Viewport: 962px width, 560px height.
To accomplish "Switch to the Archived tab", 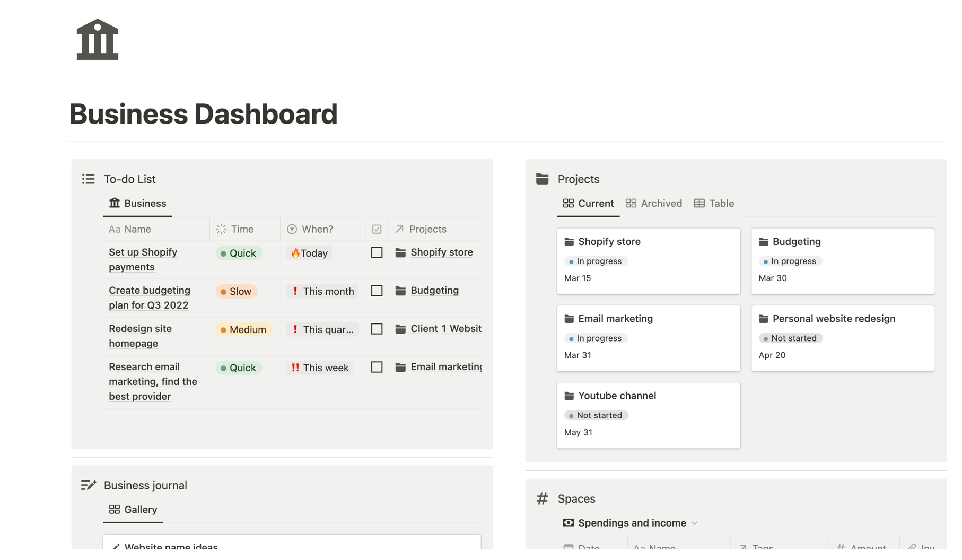I will [x=661, y=203].
